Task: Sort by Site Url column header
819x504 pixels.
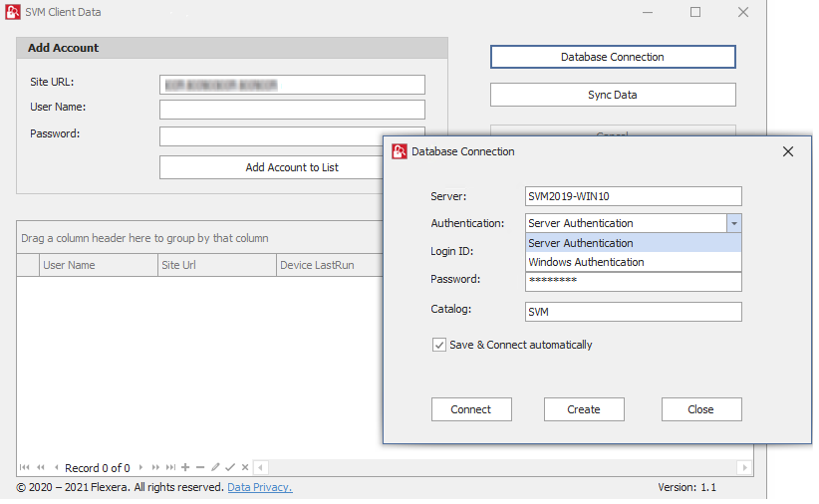Action: coord(217,265)
